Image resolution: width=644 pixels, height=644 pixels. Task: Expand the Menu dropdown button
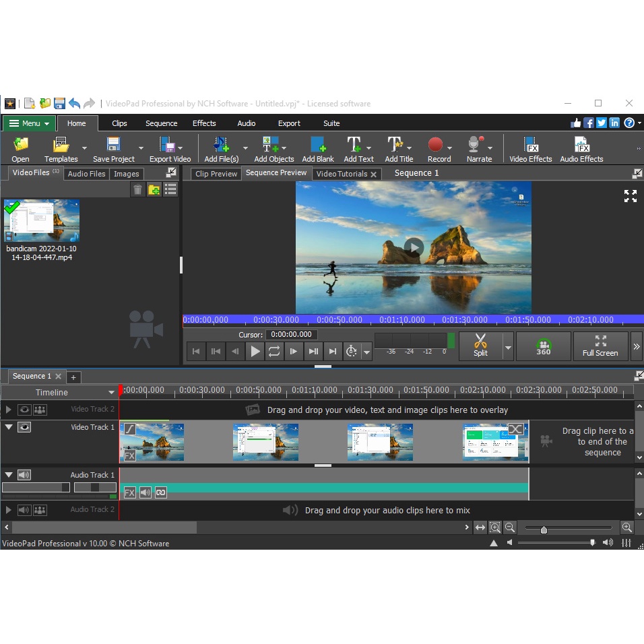(x=30, y=123)
